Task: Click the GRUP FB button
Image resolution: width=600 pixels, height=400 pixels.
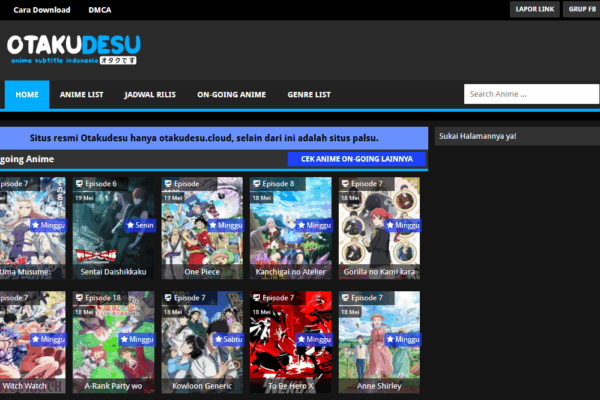Action: 582,9
